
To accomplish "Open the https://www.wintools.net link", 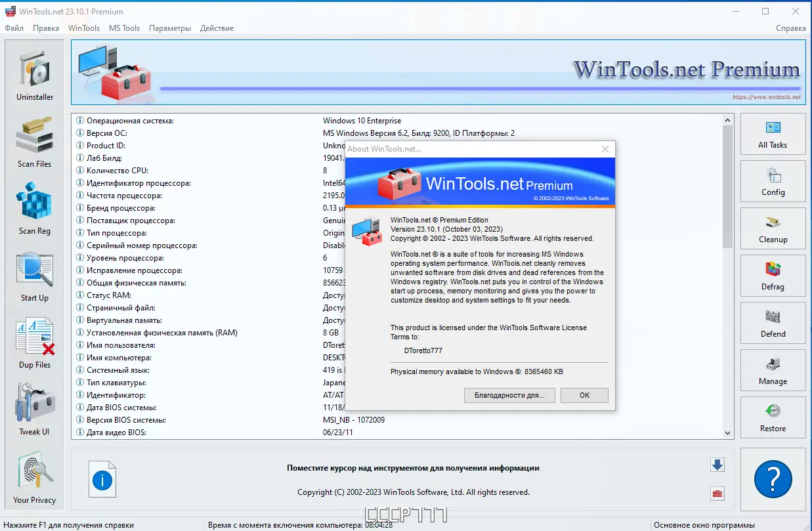I will pyautogui.click(x=766, y=97).
